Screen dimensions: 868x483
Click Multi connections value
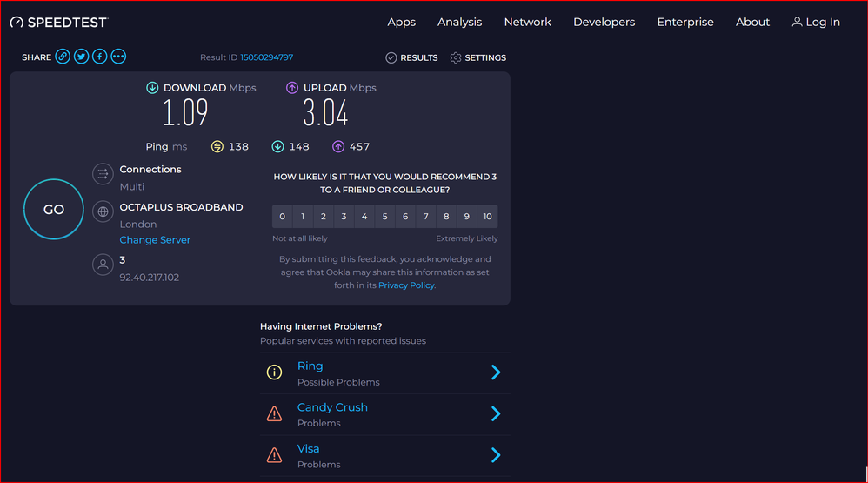pos(131,186)
